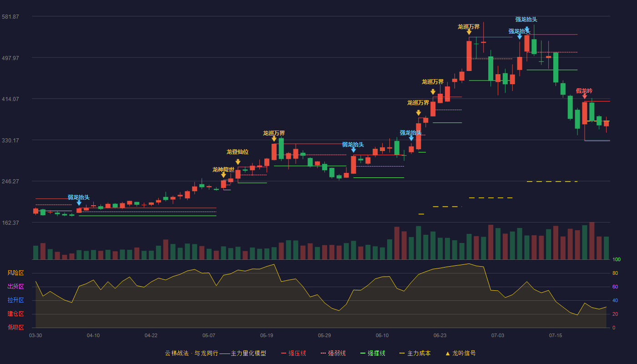The width and height of the screenshot is (637, 364).
Task: Click the 414.07 price axis label
Action: (x=10, y=99)
